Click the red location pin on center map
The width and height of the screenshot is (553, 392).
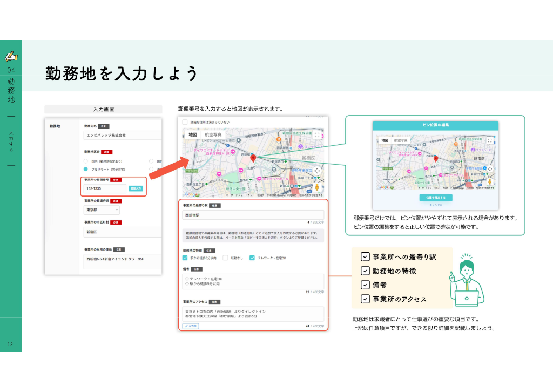tap(253, 158)
